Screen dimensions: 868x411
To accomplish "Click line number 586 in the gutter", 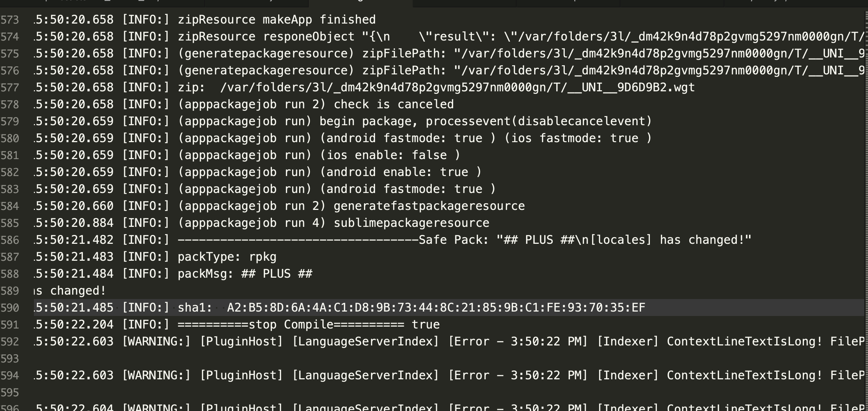I will tap(10, 240).
